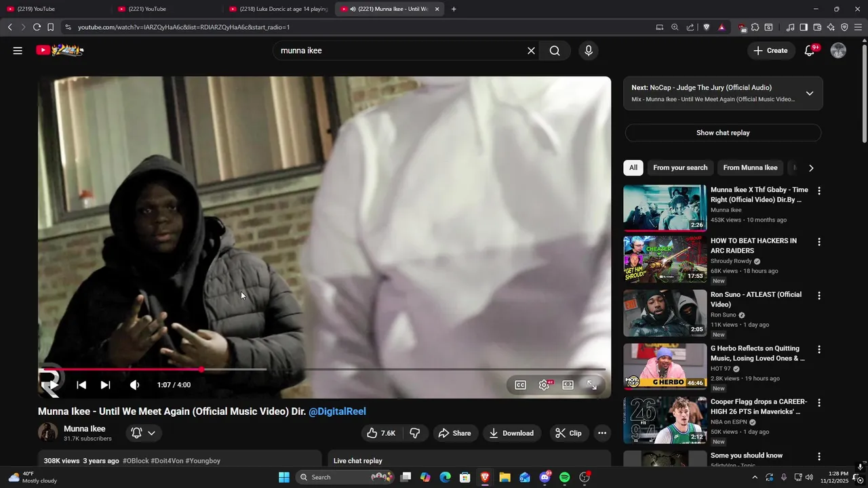Like the video (7.6K)
Screen dimensions: 868x488
[x=381, y=433]
